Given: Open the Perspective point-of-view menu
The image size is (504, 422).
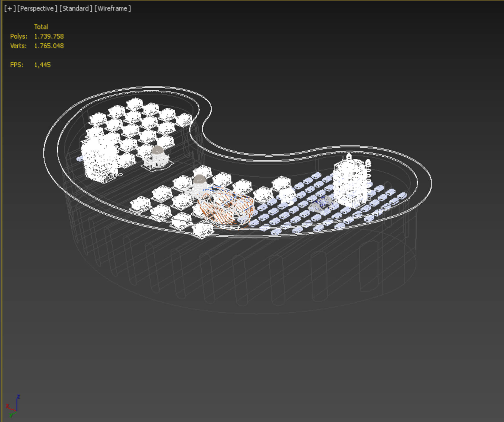Looking at the screenshot, I should tap(37, 8).
